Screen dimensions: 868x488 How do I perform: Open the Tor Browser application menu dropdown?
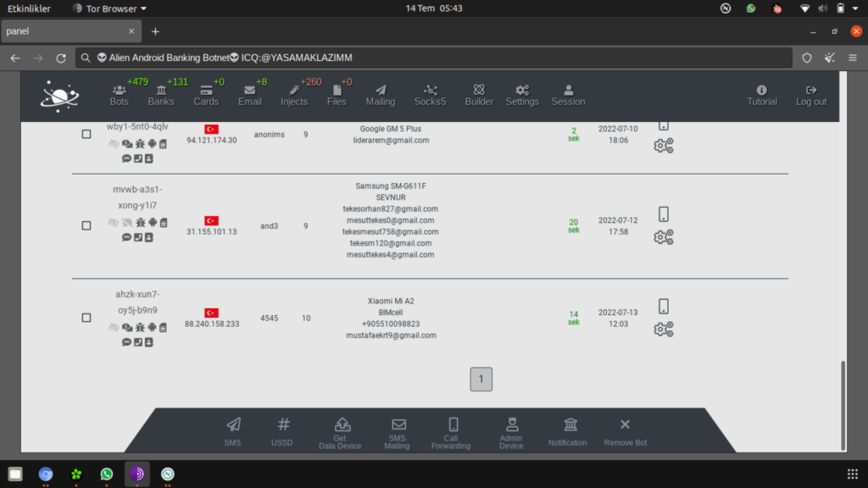110,8
